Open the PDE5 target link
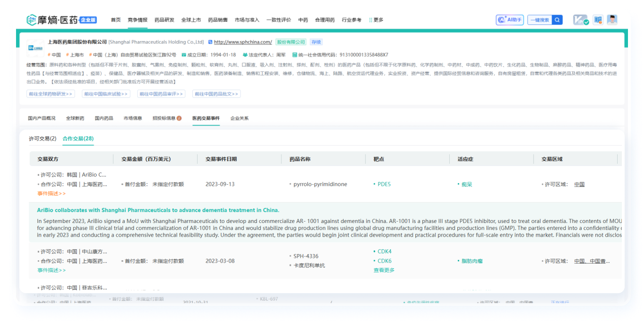Image resolution: width=644 pixels, height=321 pixels. pyautogui.click(x=384, y=184)
